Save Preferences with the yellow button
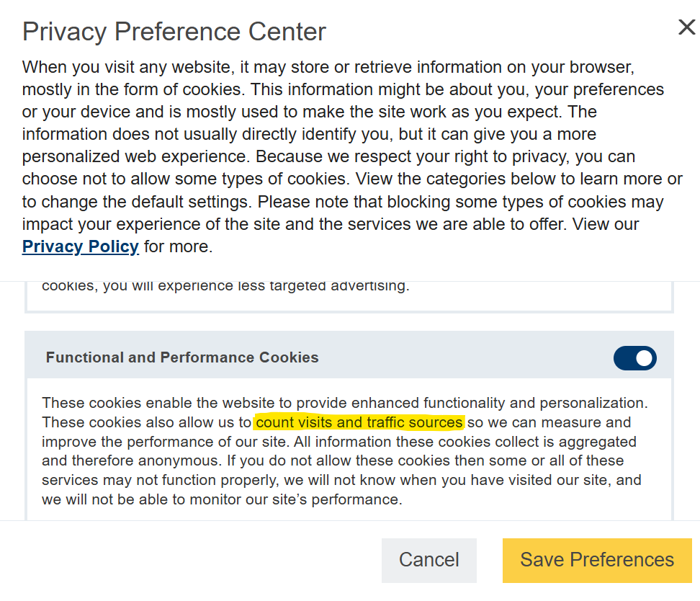 tap(597, 560)
